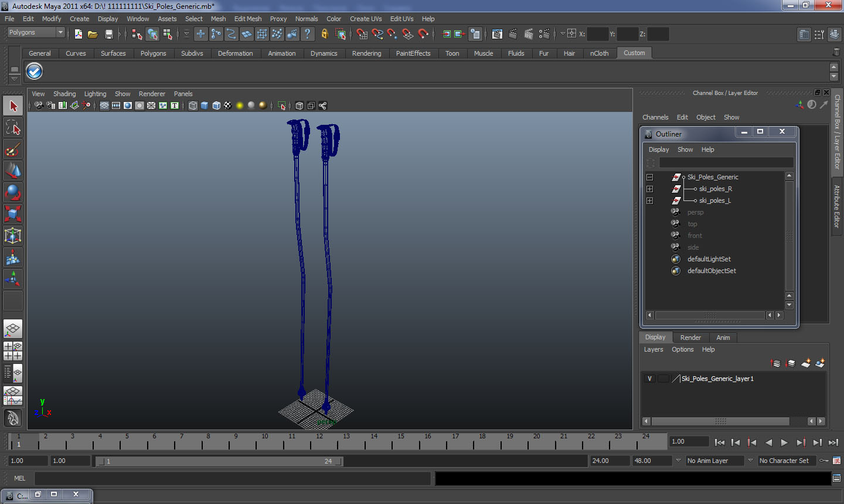The image size is (844, 504).
Task: Toggle Select by object type mode
Action: point(152,34)
